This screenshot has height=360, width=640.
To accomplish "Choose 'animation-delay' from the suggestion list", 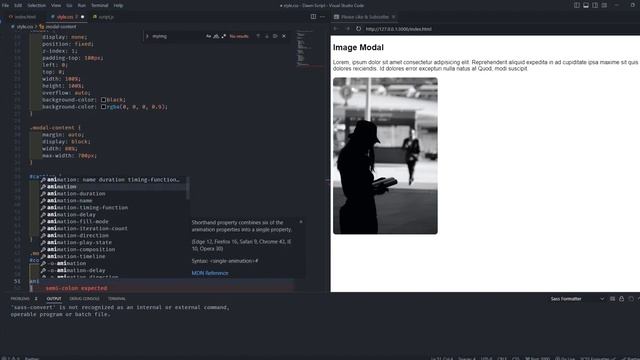I will click(113, 214).
